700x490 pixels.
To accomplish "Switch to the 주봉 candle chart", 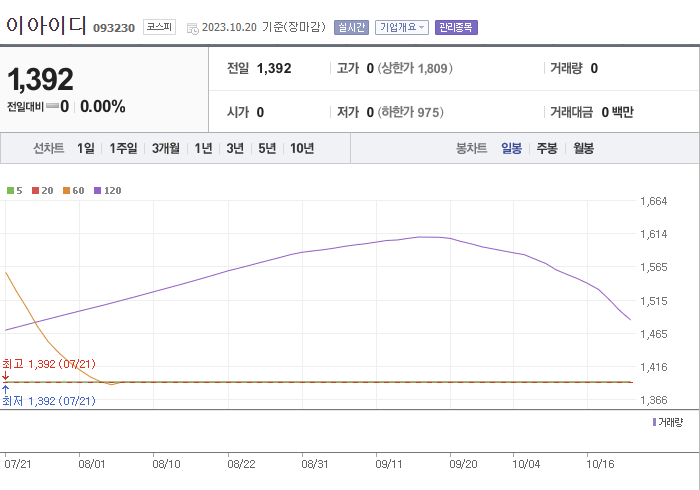I will 547,148.
